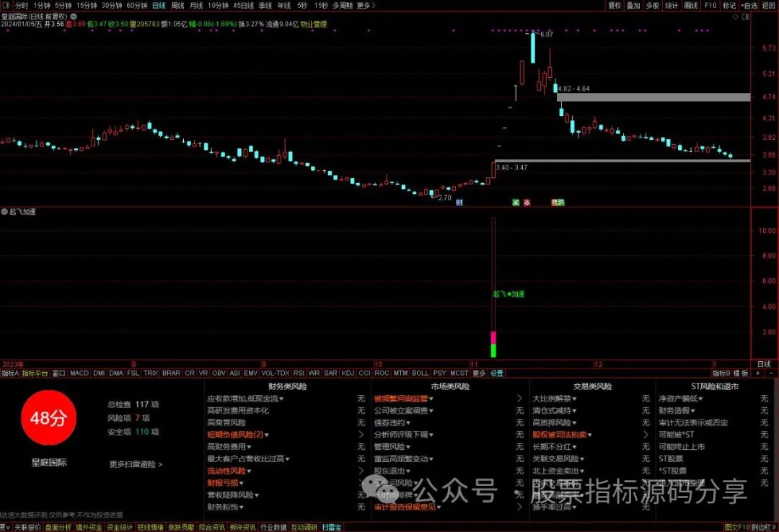The height and width of the screenshot is (532, 779).
Task: Click the 4.82-4.84 gray gap zone bar
Action: (x=653, y=97)
